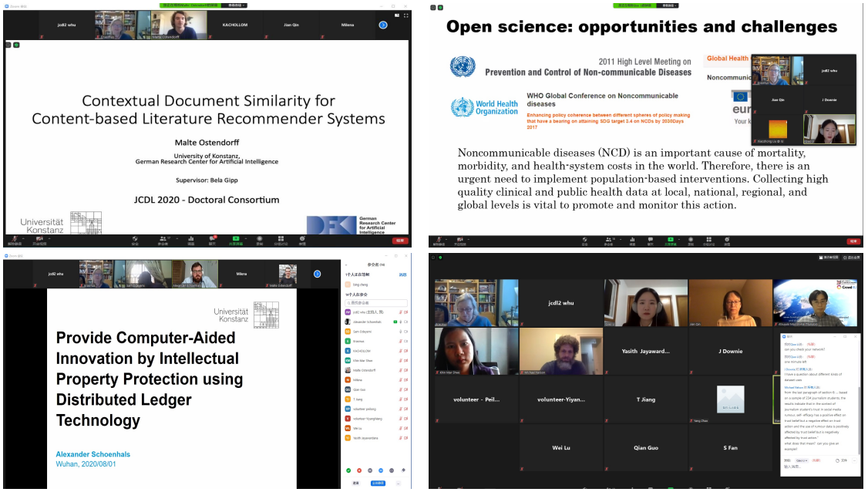Open Chat icon with red badge, top-left window
The height and width of the screenshot is (492, 868).
click(212, 240)
